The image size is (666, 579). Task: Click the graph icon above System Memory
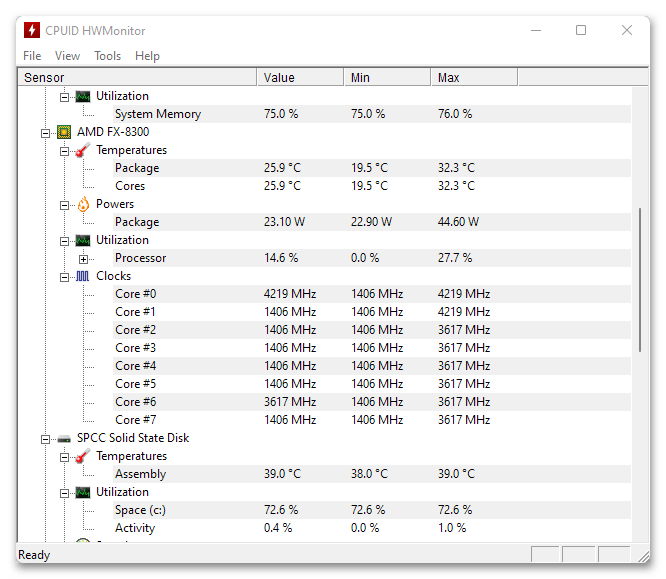[x=83, y=96]
